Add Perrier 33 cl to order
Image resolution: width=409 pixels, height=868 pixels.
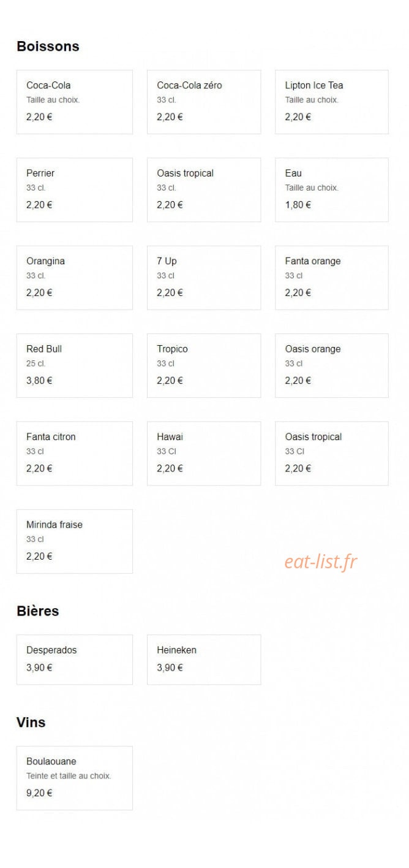click(x=74, y=189)
